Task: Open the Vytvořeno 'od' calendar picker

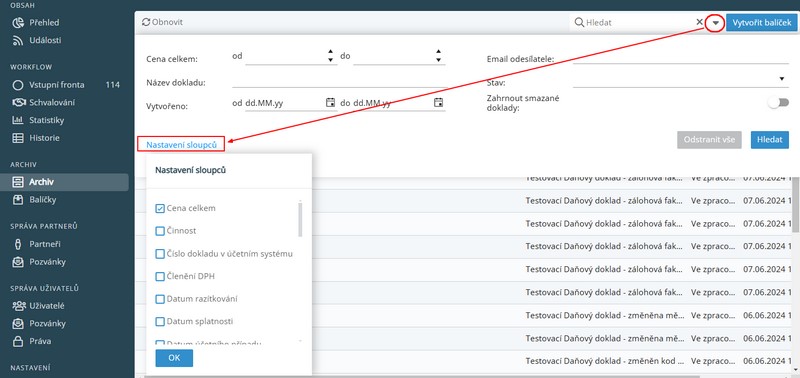Action: point(330,103)
